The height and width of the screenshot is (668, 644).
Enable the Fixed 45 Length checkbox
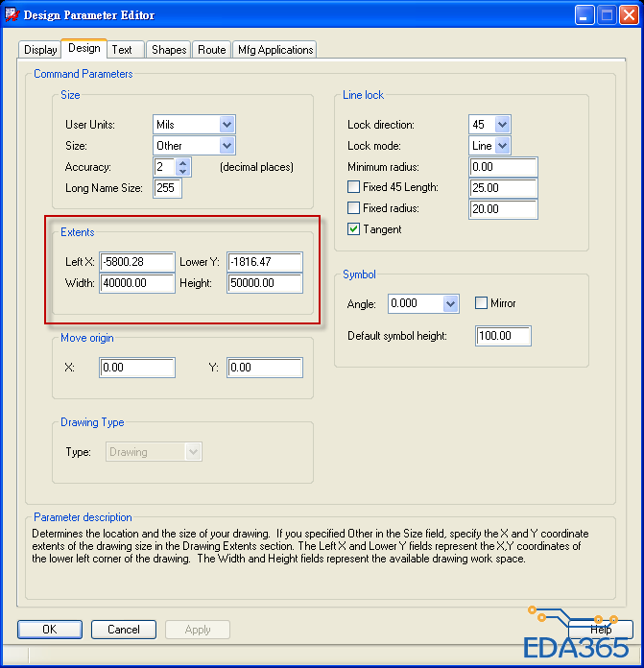[x=353, y=187]
